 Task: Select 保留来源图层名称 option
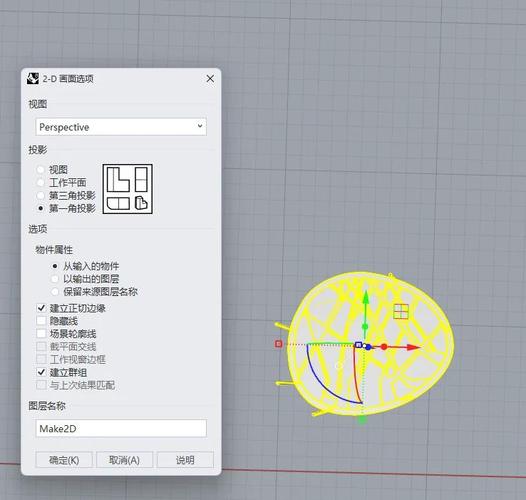click(55, 292)
